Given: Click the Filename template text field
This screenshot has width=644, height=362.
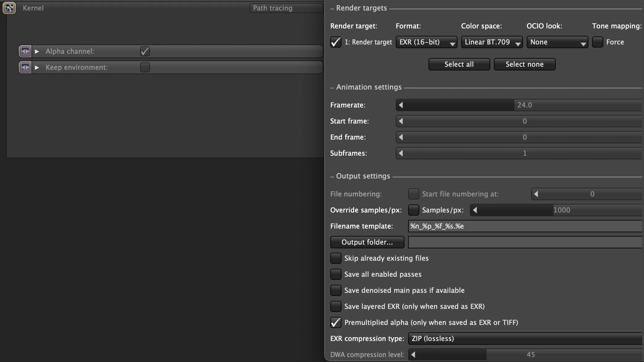Looking at the screenshot, I should click(525, 226).
